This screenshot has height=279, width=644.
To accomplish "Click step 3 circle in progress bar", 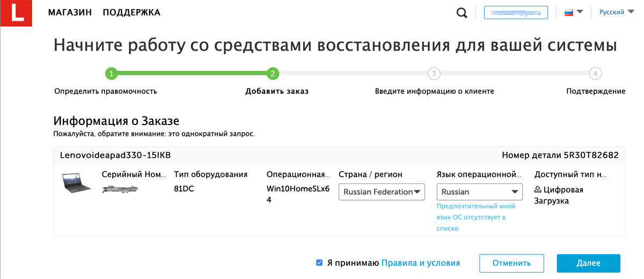I will pos(434,74).
